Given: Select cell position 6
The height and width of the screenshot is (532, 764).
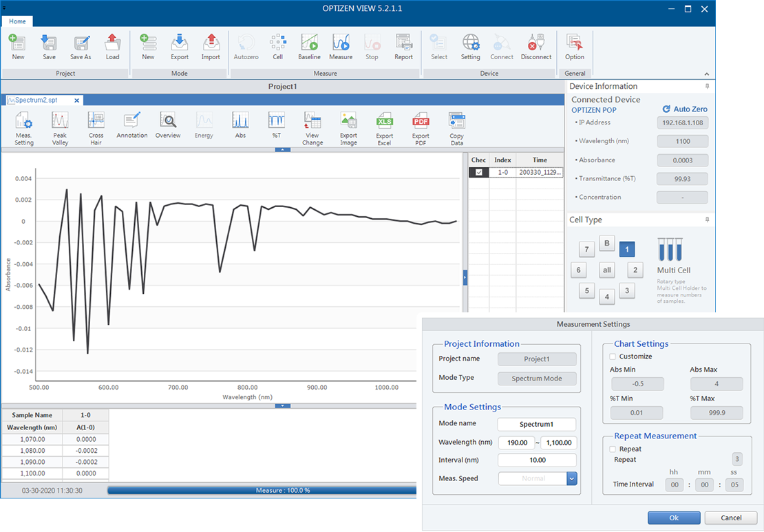Looking at the screenshot, I should 578,270.
